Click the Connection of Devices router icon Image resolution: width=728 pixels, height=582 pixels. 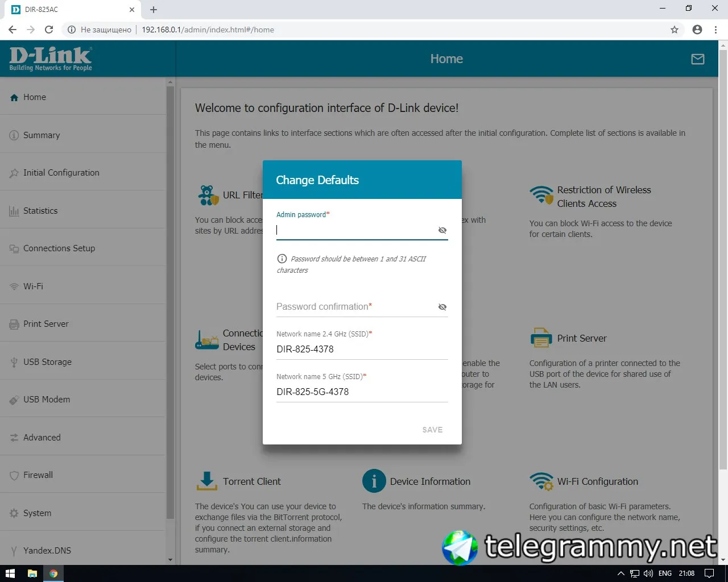[207, 340]
